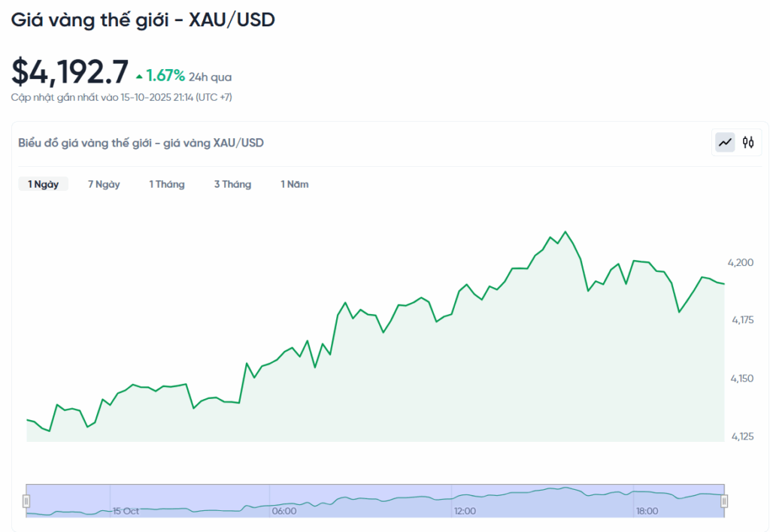Switch to the candlestick chart view
The width and height of the screenshot is (770, 532).
click(747, 142)
